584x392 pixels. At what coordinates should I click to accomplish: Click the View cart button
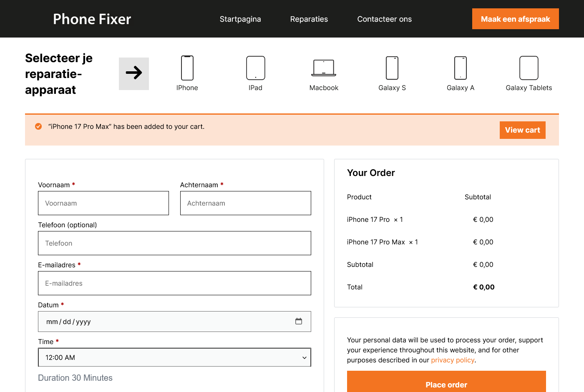click(x=522, y=130)
